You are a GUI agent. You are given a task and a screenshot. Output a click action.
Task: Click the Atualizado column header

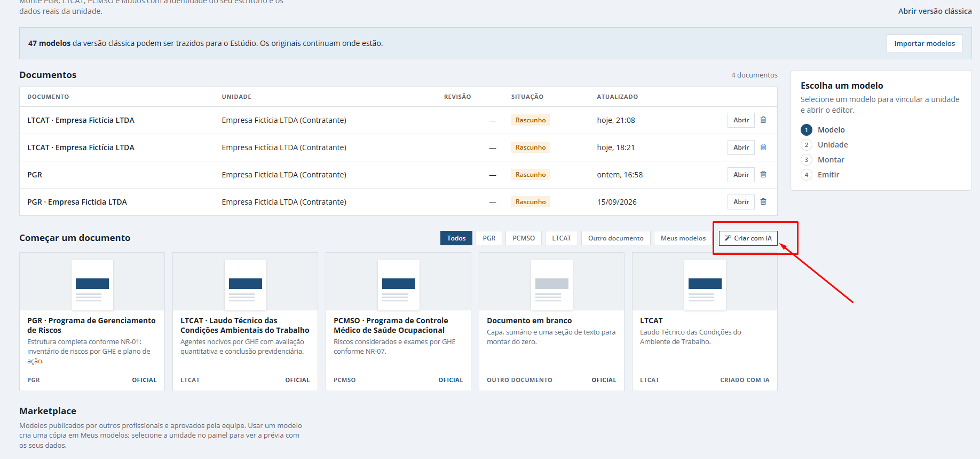point(618,97)
